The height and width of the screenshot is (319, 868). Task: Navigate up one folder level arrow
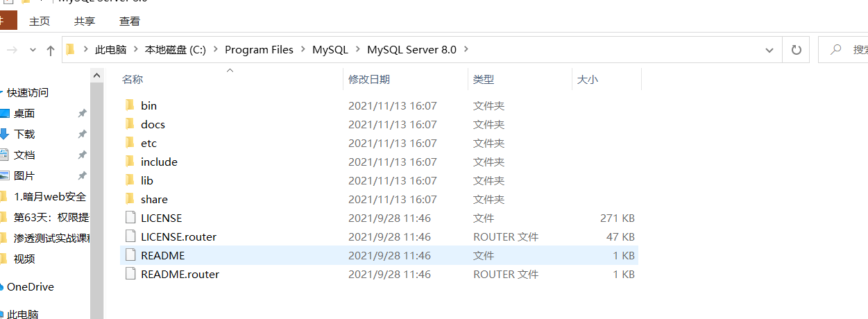coord(50,50)
